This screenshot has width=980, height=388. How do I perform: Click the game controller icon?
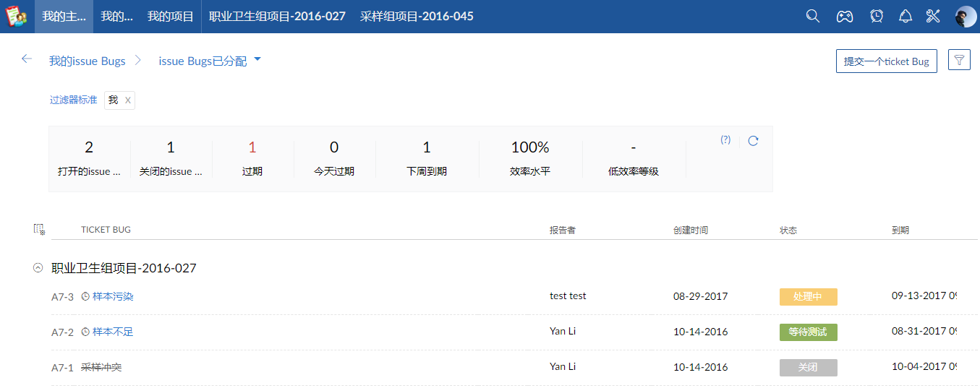(845, 16)
